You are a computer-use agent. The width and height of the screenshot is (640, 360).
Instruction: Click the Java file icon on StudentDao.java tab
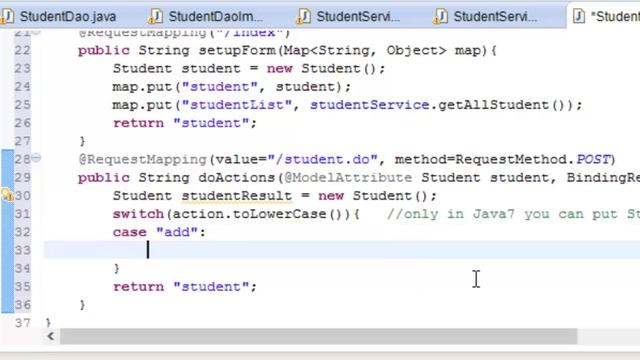(x=7, y=17)
